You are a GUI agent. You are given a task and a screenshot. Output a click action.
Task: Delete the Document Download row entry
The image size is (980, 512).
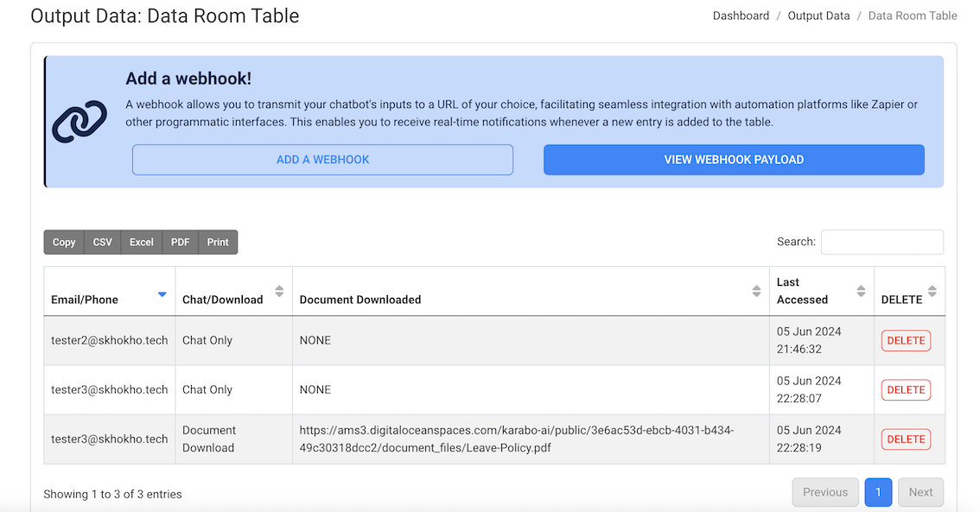tap(906, 439)
